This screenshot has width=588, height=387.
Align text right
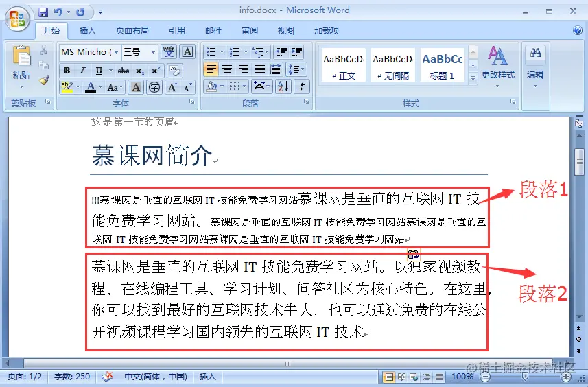(244, 69)
